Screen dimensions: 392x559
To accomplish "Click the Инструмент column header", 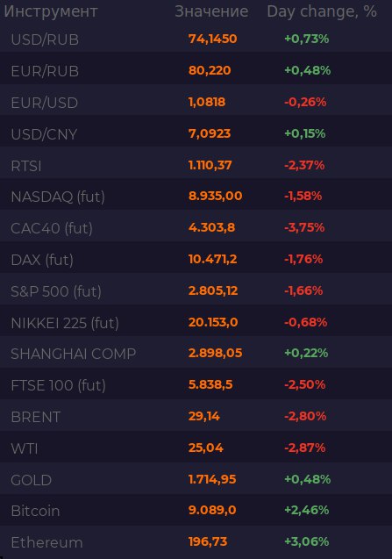I will click(51, 11).
